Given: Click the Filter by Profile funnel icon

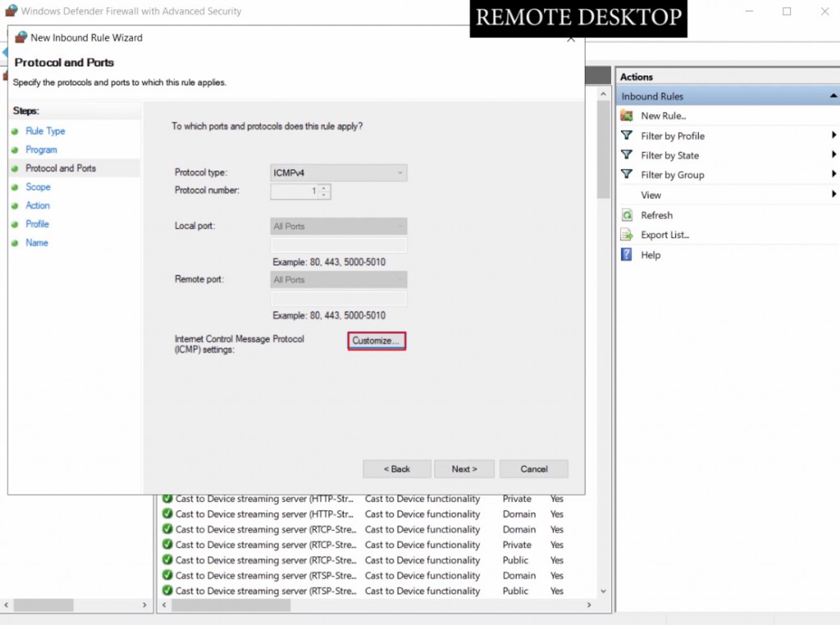Looking at the screenshot, I should pos(627,135).
